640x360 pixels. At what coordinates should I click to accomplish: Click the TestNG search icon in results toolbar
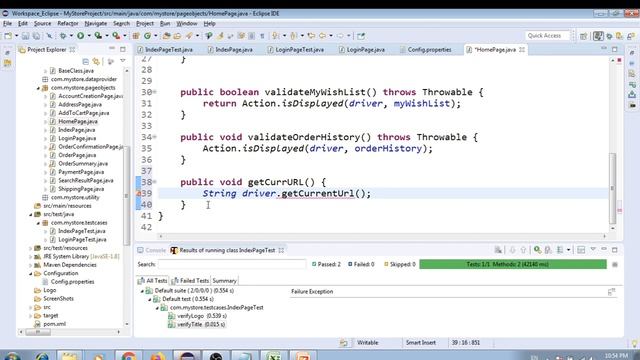(538, 250)
